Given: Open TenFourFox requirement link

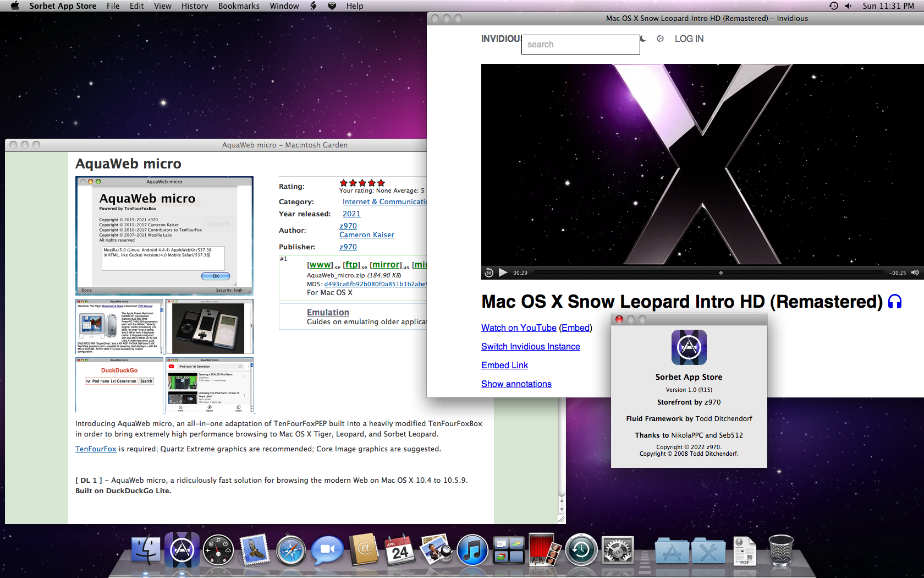Looking at the screenshot, I should [x=96, y=449].
